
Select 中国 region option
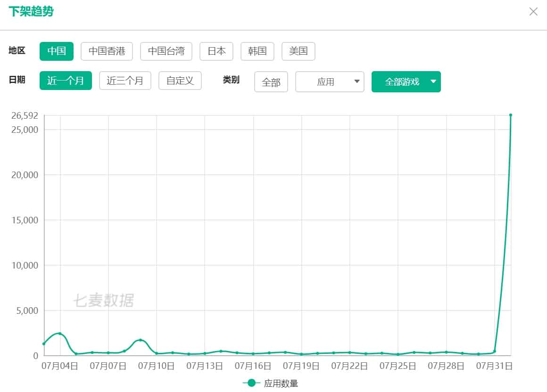57,51
